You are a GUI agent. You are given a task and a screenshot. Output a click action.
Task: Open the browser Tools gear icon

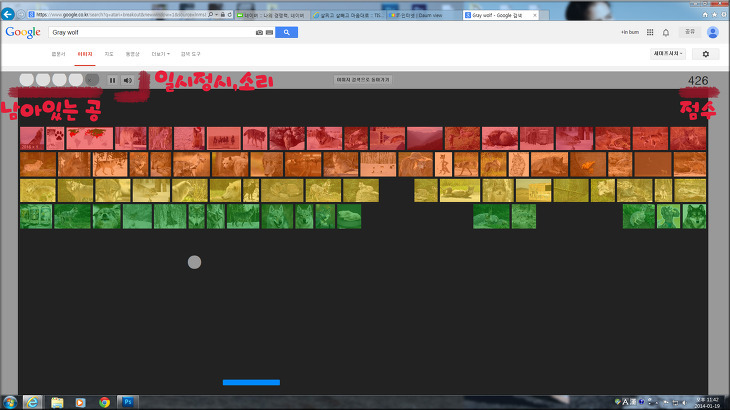point(724,15)
